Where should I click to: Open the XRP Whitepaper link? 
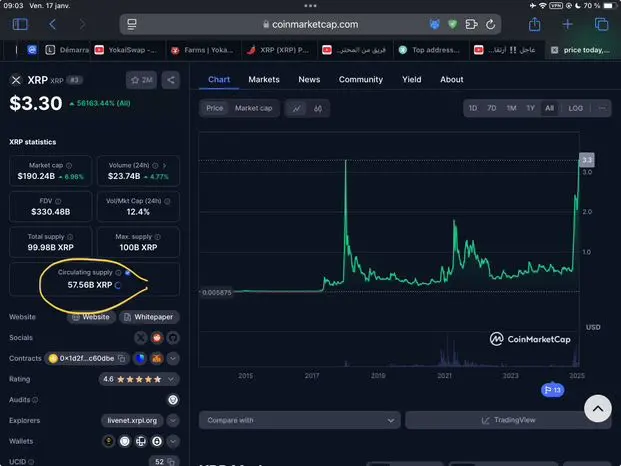point(149,317)
